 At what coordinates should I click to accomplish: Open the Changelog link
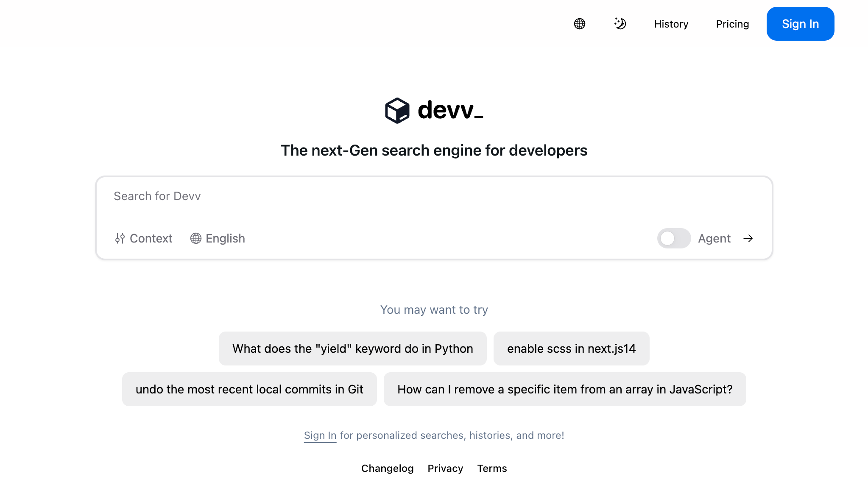tap(387, 468)
